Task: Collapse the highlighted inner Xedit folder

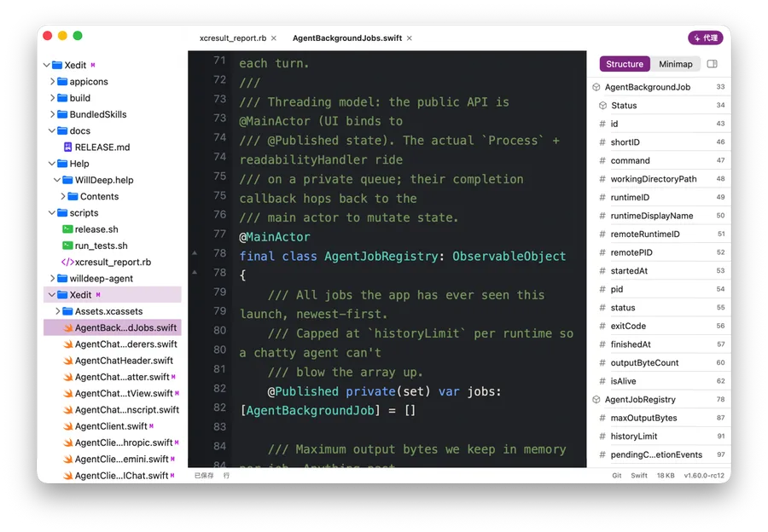Action: (x=52, y=295)
